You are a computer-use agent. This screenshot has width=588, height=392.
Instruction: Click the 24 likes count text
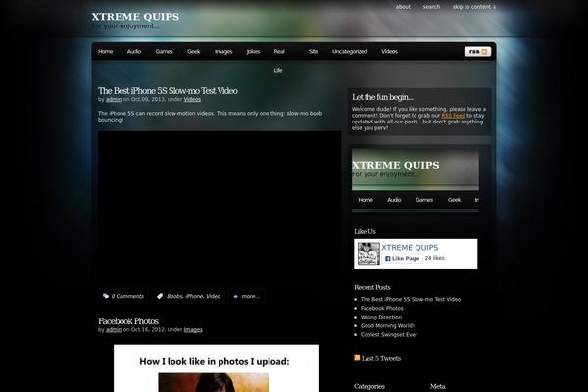coord(434,258)
